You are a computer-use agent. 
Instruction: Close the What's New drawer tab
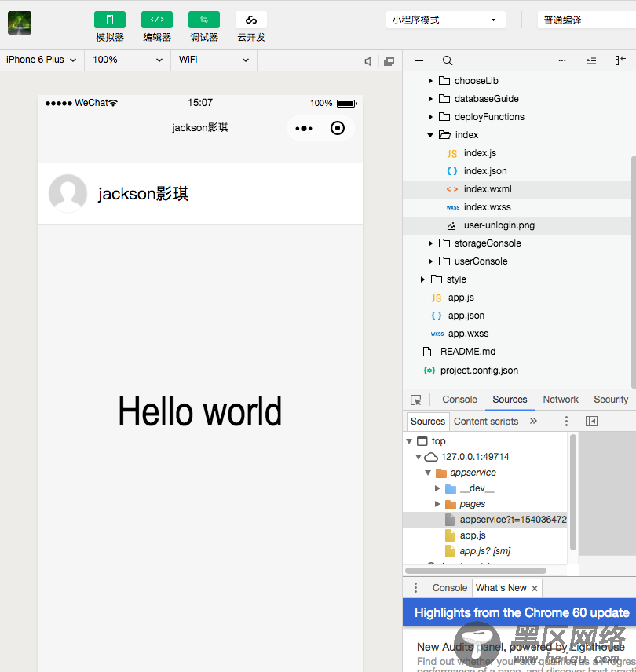tap(535, 589)
